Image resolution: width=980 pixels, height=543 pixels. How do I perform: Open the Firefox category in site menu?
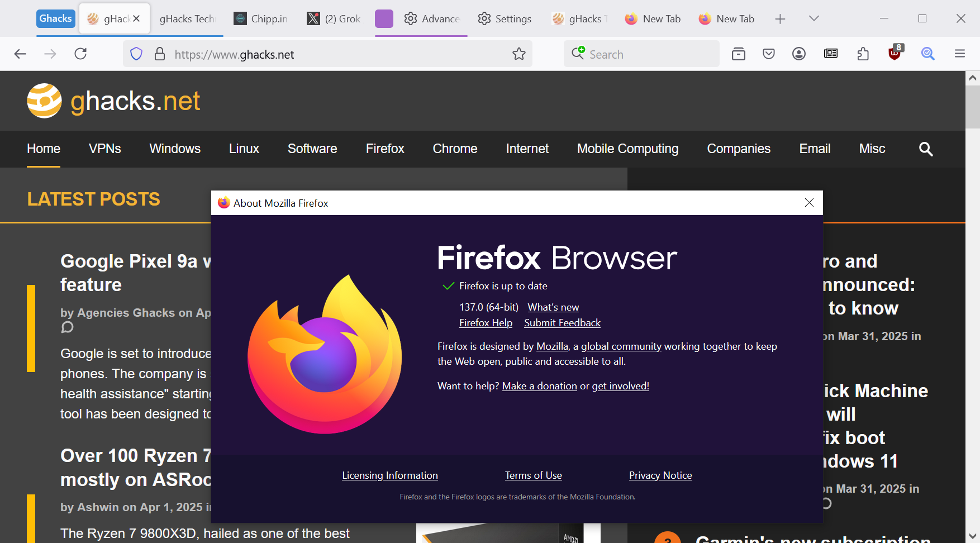384,149
